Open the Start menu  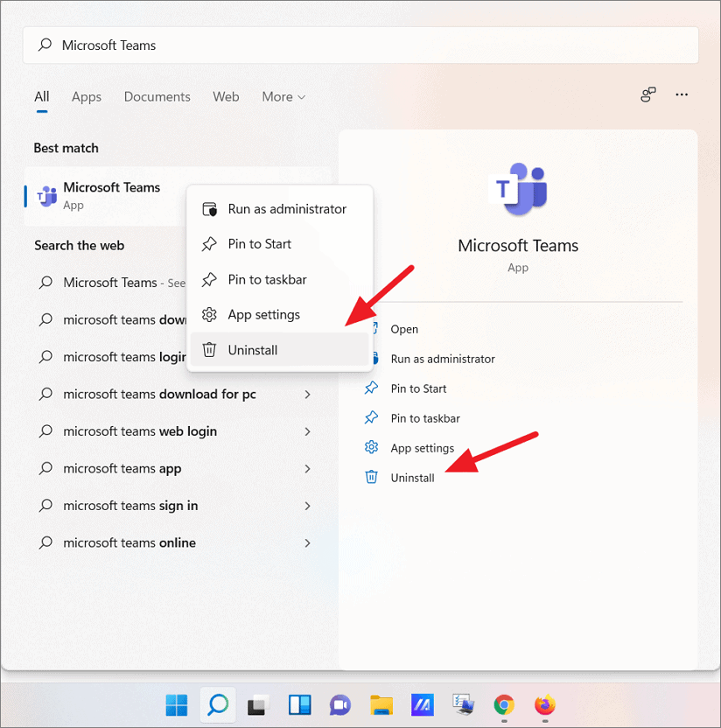(176, 705)
